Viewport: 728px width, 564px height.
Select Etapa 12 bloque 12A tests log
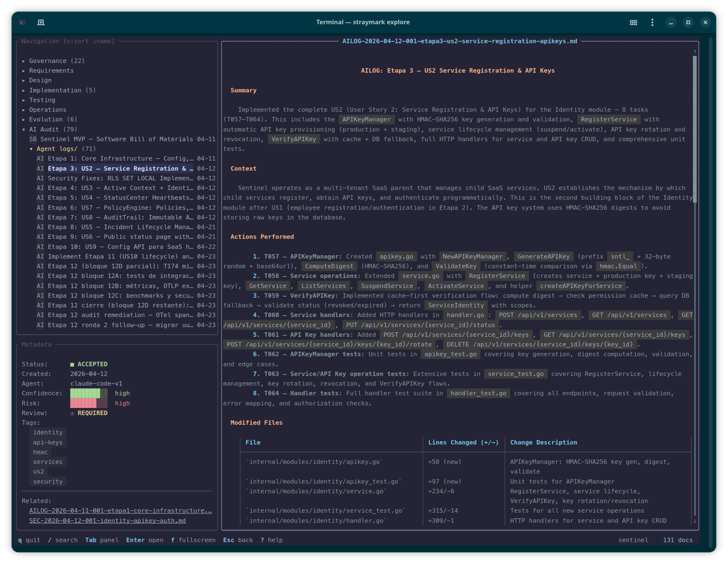pyautogui.click(x=126, y=275)
